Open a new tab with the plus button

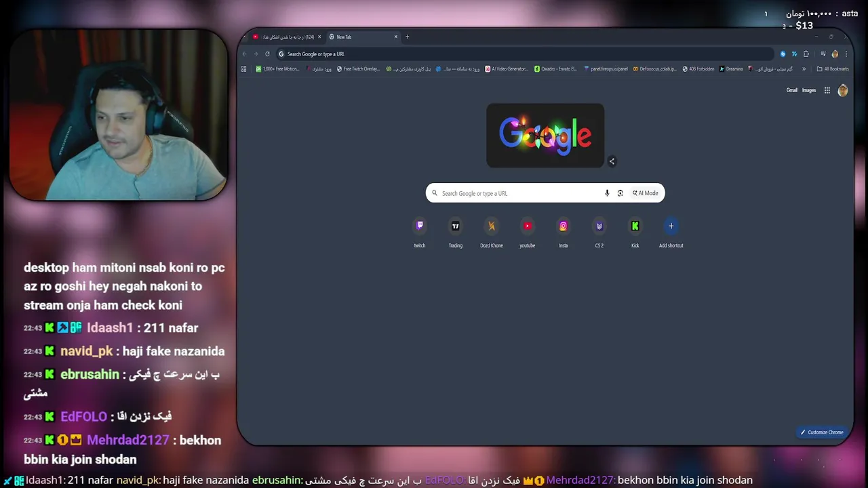pos(407,37)
